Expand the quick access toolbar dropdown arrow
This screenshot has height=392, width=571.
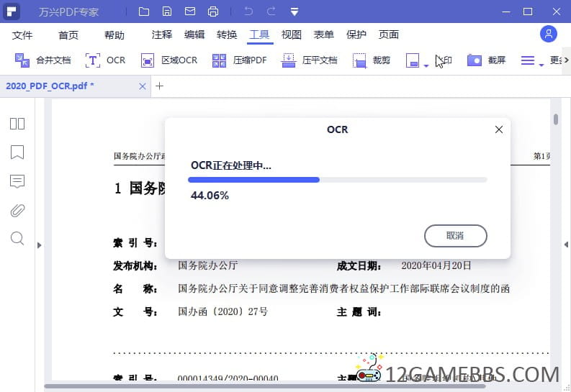coord(295,12)
